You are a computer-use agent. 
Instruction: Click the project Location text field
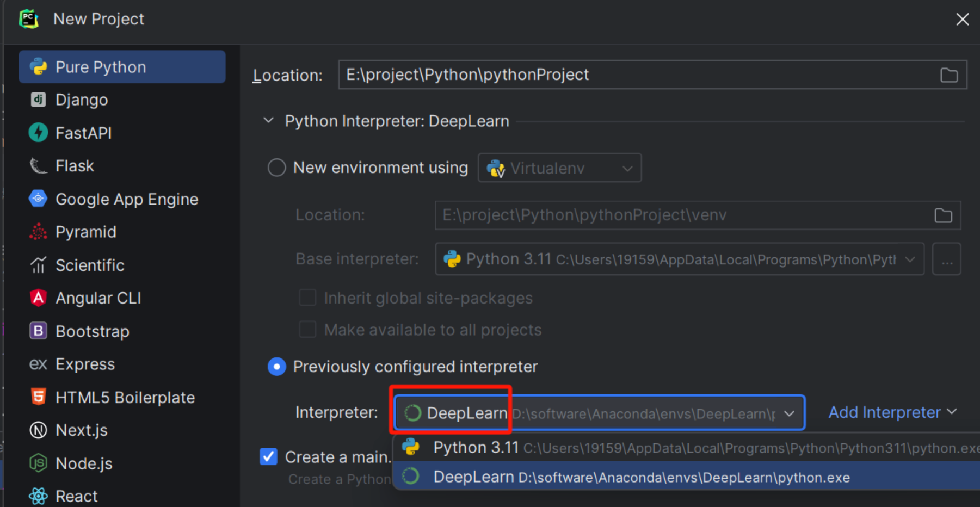637,75
